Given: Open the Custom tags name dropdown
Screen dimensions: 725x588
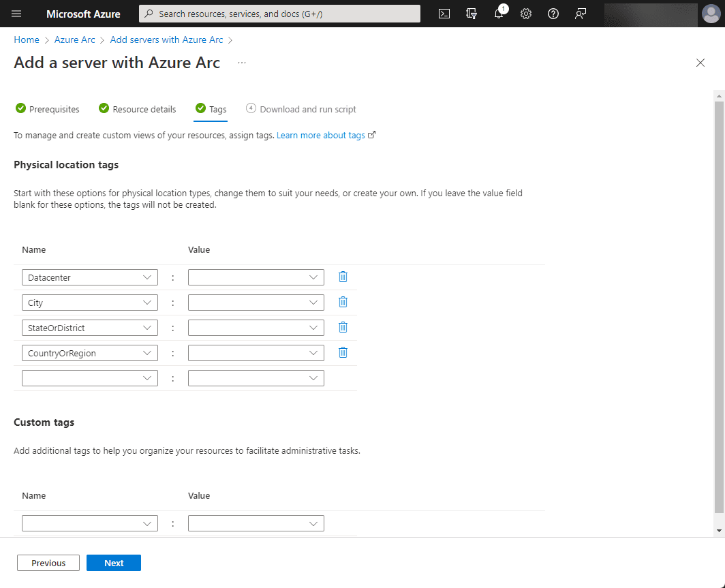Looking at the screenshot, I should pos(90,523).
